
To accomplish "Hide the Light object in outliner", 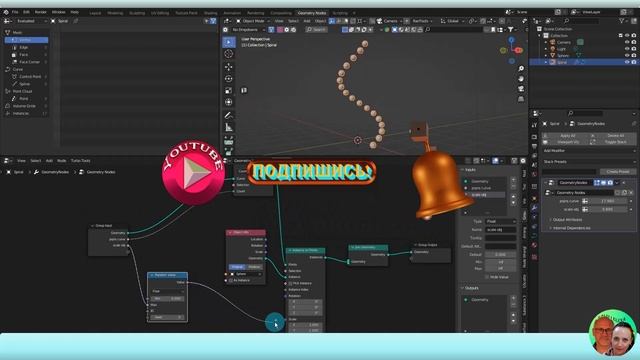I will pyautogui.click(x=627, y=49).
